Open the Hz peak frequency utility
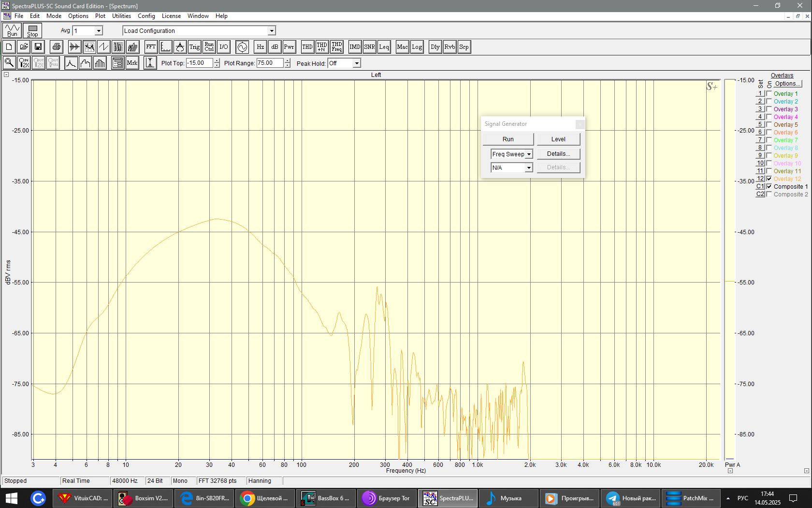 260,47
